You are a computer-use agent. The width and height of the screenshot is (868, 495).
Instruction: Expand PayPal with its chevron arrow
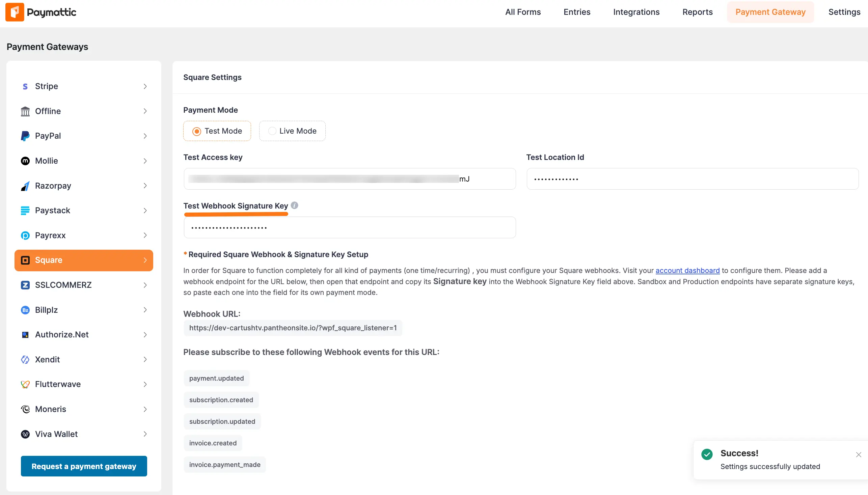(x=145, y=136)
